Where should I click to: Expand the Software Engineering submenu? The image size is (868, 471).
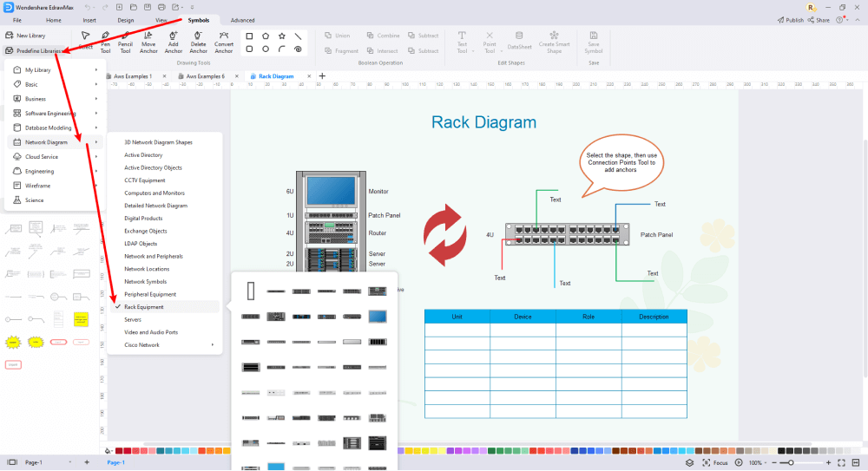(x=56, y=113)
